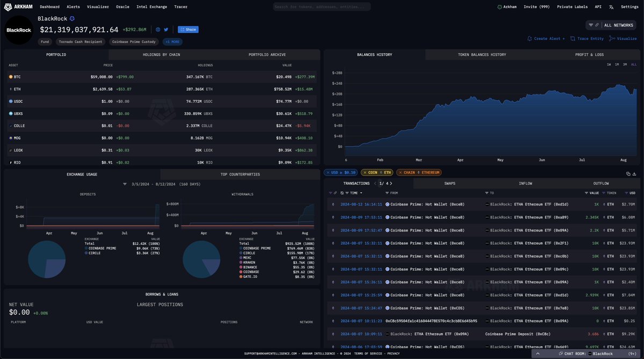Open the 2024-08-12 16:14:11 transaction link
644x359 pixels.
click(x=361, y=204)
